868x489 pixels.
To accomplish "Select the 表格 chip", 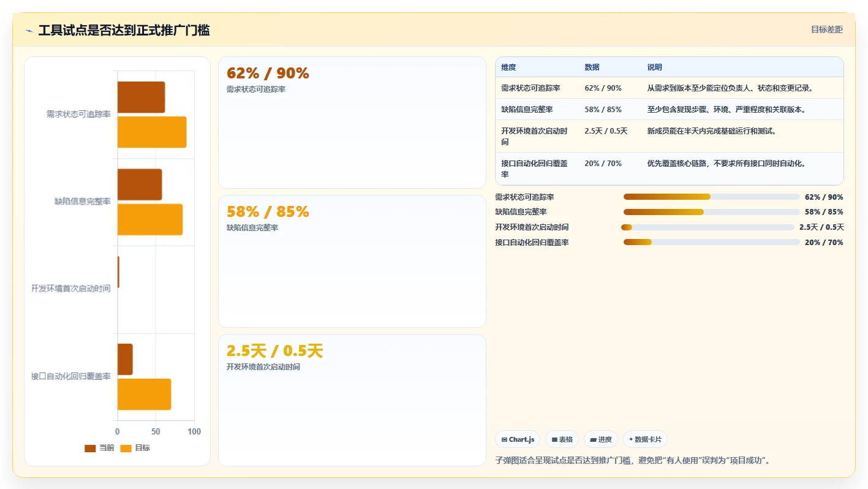I will tap(562, 439).
